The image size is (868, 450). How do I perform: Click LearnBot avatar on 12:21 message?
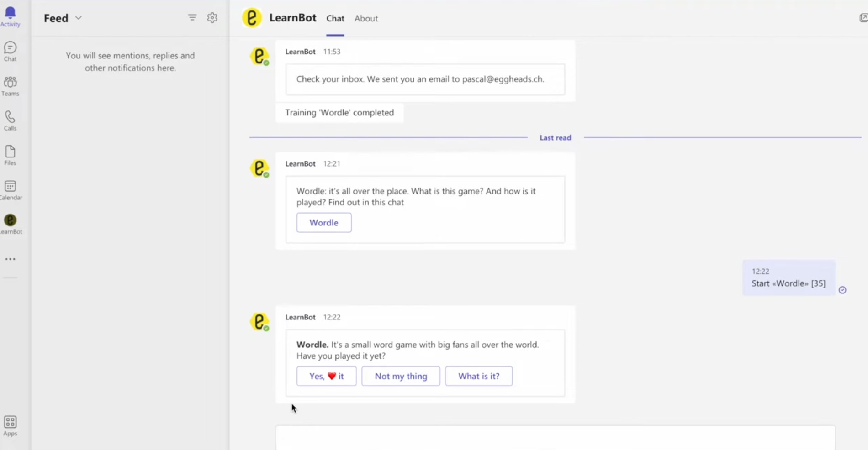point(259,168)
